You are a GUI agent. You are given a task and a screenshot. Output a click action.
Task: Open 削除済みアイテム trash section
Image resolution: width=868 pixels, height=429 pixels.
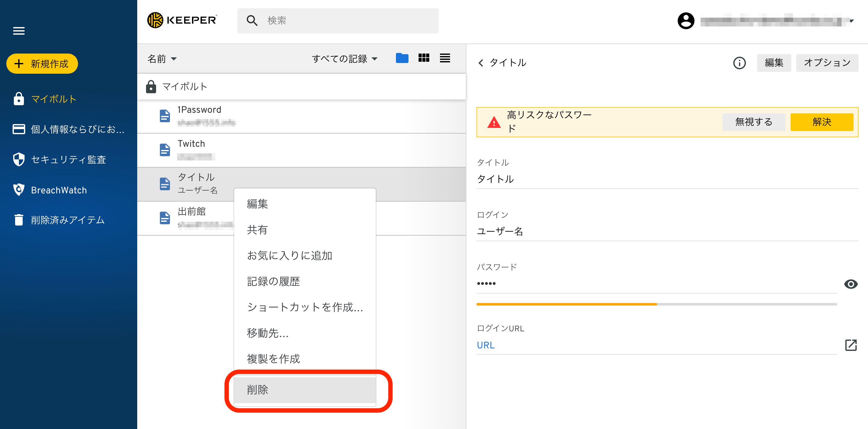(x=59, y=220)
